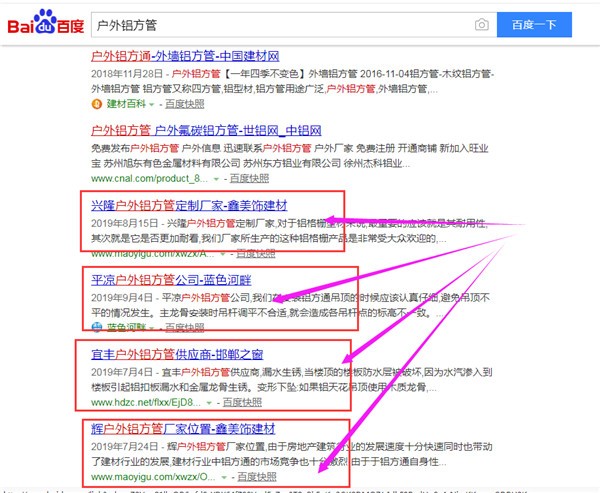The height and width of the screenshot is (493, 600).
Task: Open URL www.cnal.com/product_8...
Action: point(150,178)
